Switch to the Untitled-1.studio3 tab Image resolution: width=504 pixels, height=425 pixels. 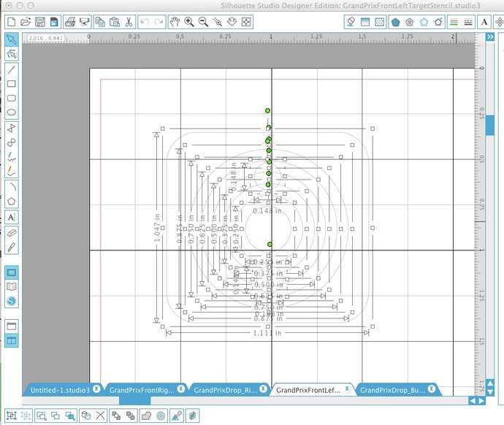tap(60, 390)
